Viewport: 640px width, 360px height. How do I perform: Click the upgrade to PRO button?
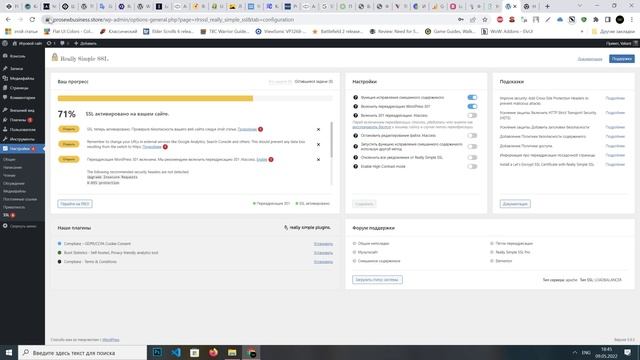(75, 204)
